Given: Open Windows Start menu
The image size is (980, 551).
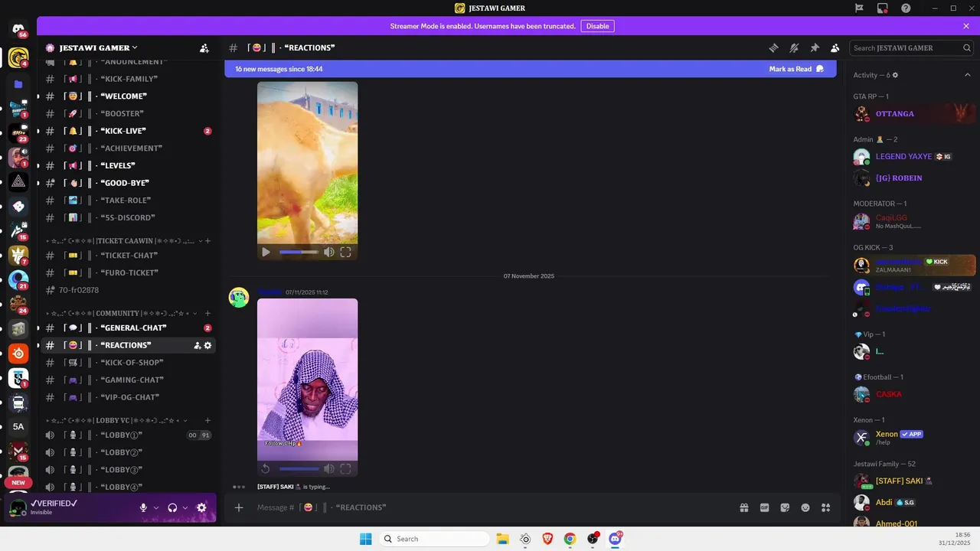Looking at the screenshot, I should click(x=366, y=539).
